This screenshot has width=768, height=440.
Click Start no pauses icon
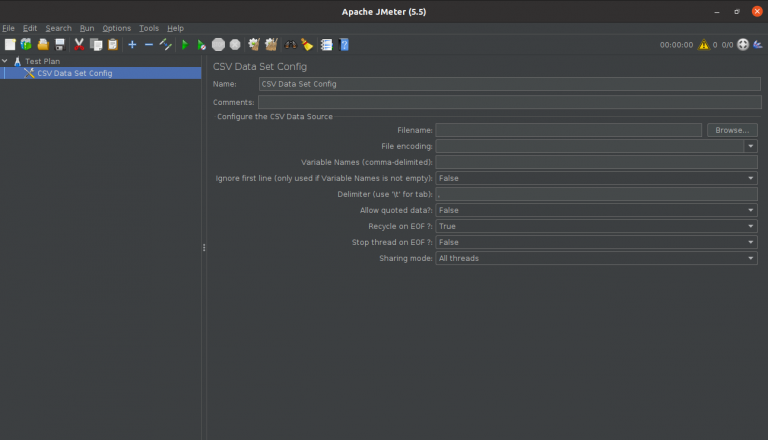[201, 45]
